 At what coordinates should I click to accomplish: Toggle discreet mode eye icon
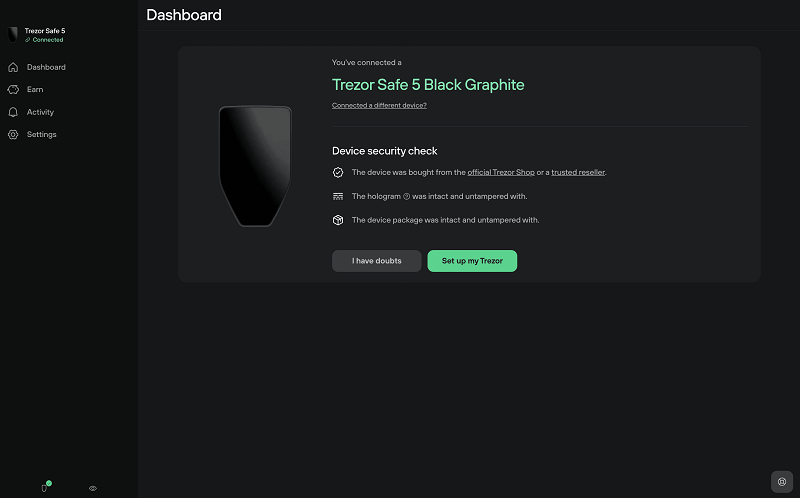(x=93, y=488)
